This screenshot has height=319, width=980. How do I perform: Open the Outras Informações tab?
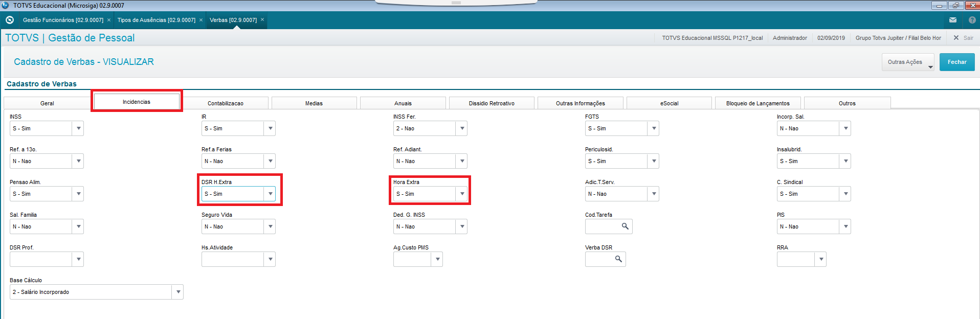(x=581, y=103)
